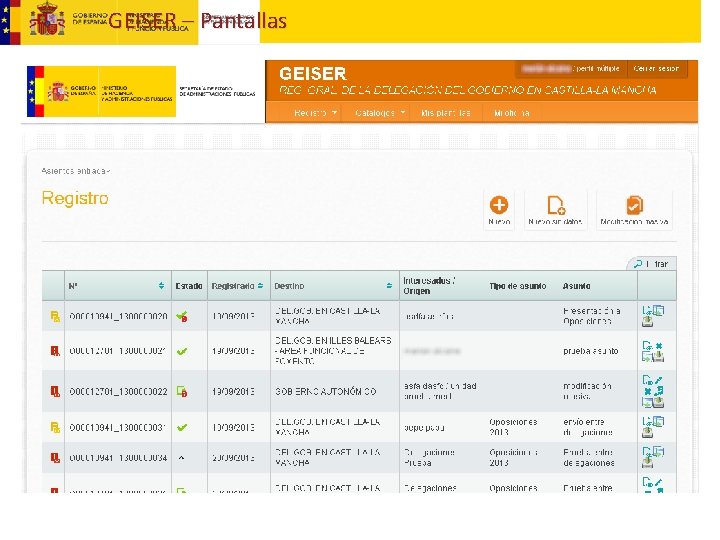Click Estado status icon of row ending 020
Viewport: 720px width, 540px height.
(x=182, y=316)
